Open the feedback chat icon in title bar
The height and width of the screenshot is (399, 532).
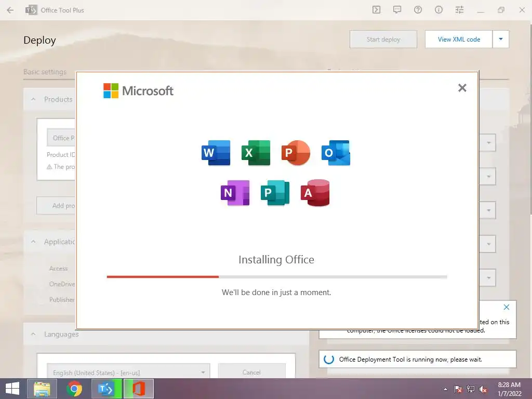coord(397,10)
